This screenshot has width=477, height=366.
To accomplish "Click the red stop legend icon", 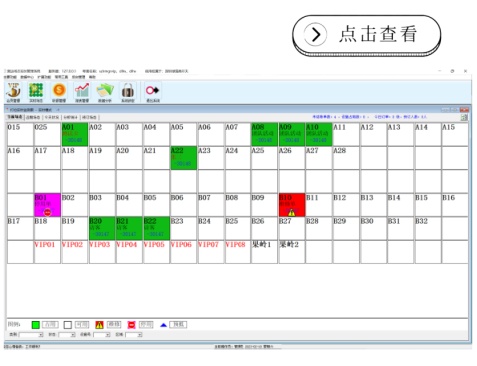I will click(131, 325).
